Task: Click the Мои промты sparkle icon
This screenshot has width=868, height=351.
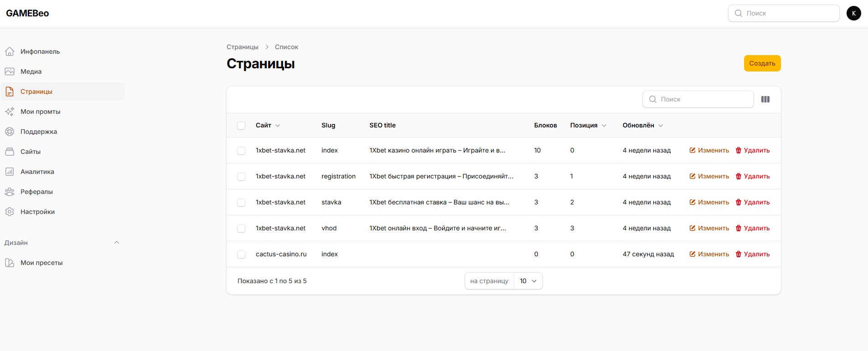Action: 10,112
